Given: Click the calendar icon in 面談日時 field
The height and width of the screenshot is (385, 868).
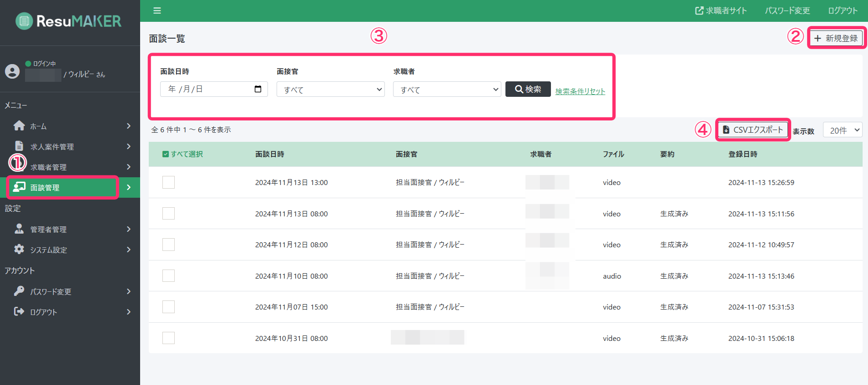Looking at the screenshot, I should click(x=258, y=89).
